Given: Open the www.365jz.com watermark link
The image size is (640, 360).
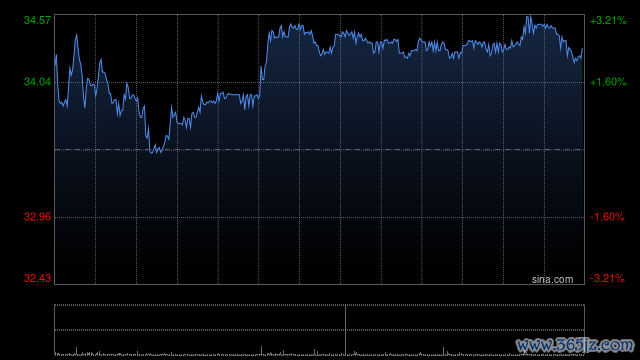Looking at the screenshot, I should click(575, 345).
